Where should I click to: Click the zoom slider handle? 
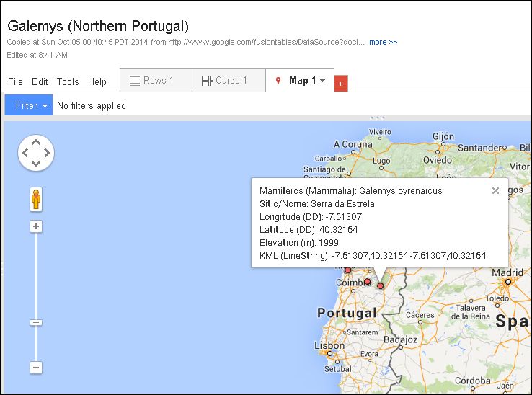tap(36, 322)
